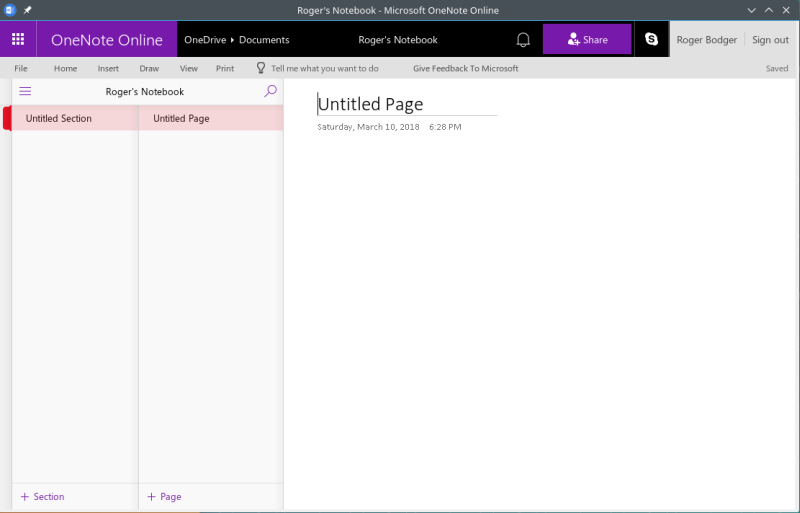This screenshot has width=800, height=513.
Task: Open the Insert ribbon tab
Action: (108, 68)
